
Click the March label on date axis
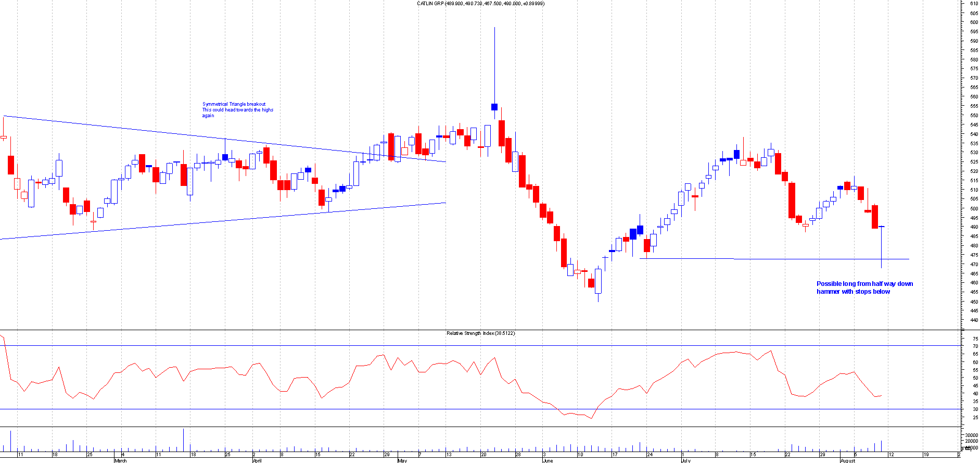point(120,460)
